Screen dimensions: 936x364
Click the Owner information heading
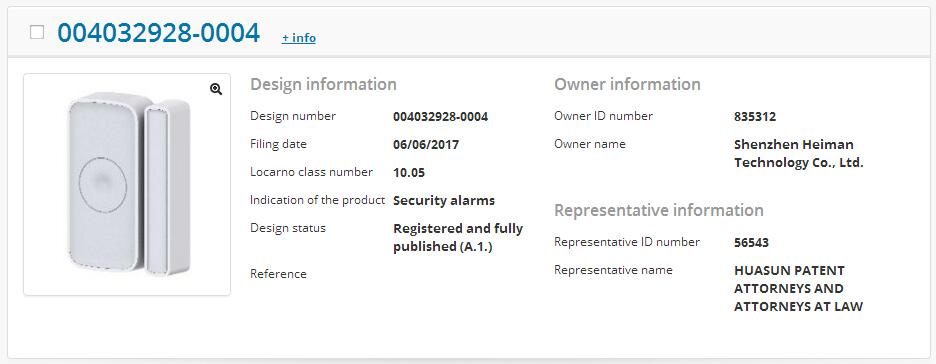627,84
